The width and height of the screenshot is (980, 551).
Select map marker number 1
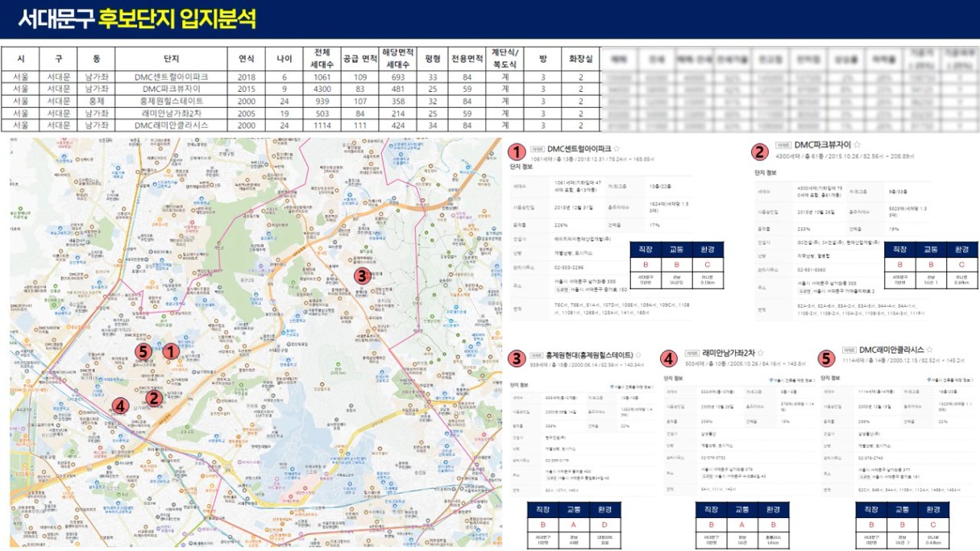pyautogui.click(x=170, y=351)
